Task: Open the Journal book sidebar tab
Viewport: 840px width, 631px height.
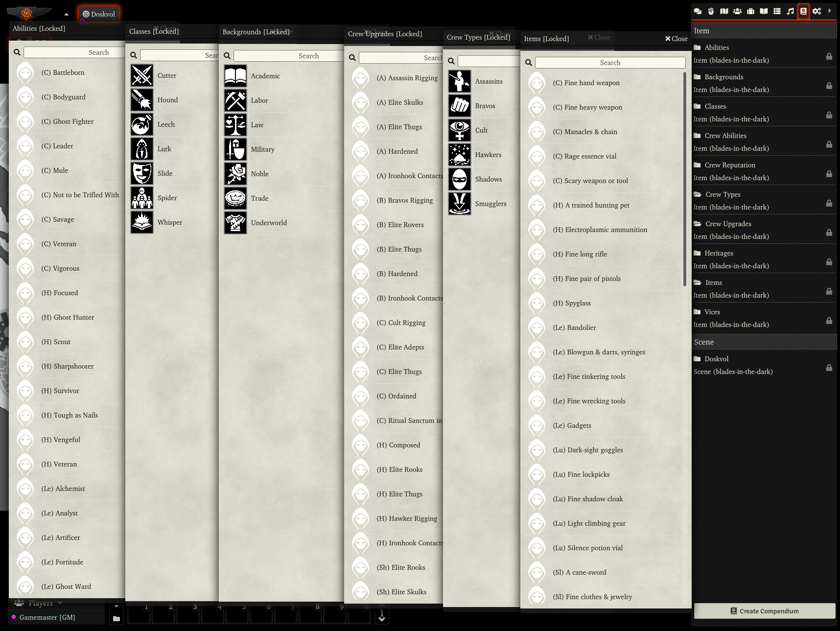Action: coord(764,11)
